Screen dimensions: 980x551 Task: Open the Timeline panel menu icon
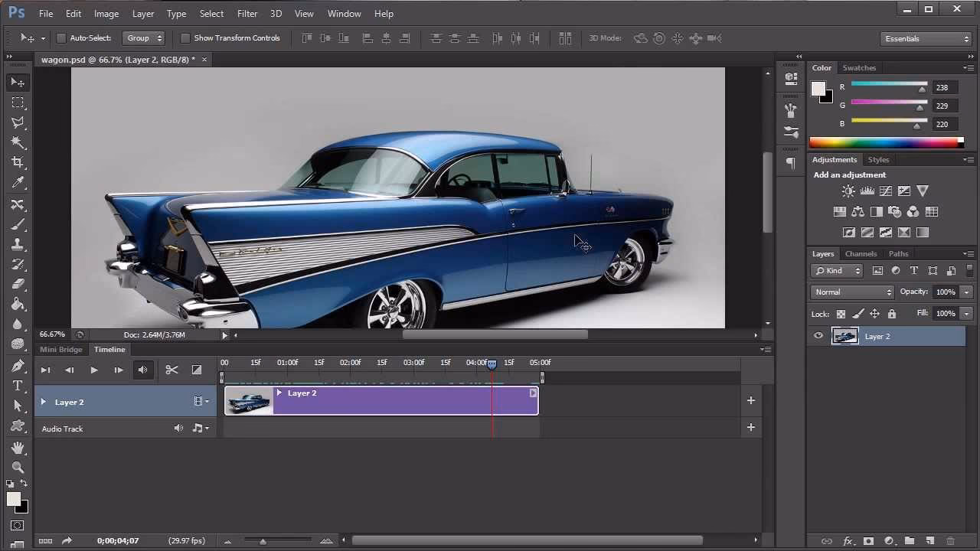pos(765,349)
